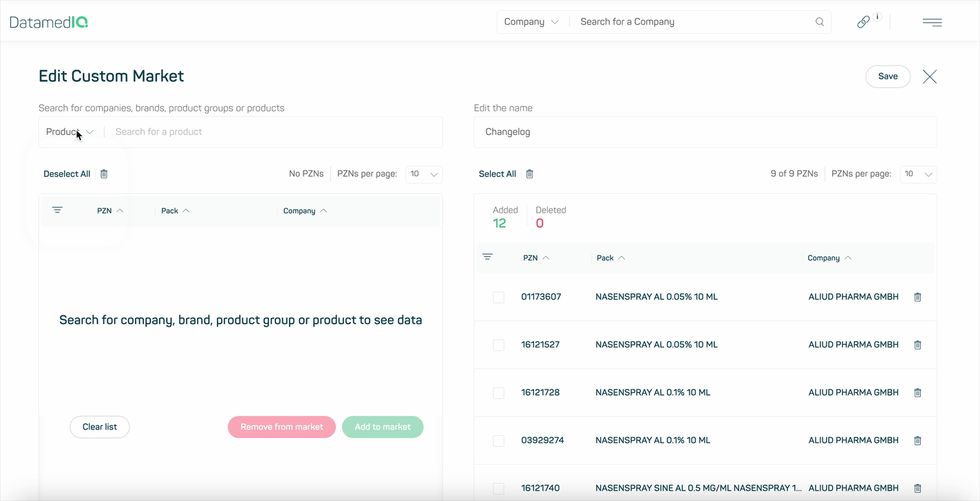Click the Clear list button
Screen dimensions: 980x501
pos(99,427)
